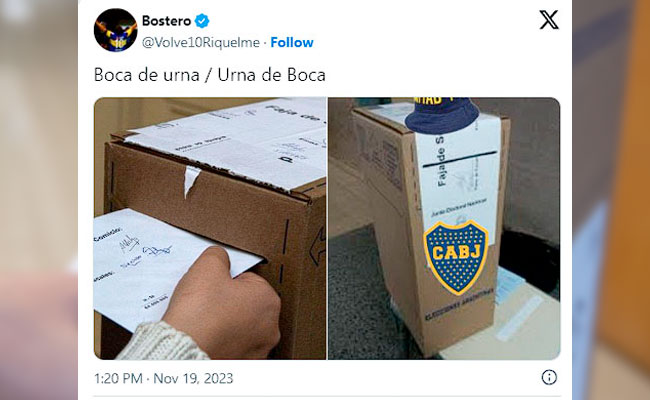650x400 pixels.
Task: Click the CABJ crest on the urn
Action: (456, 257)
